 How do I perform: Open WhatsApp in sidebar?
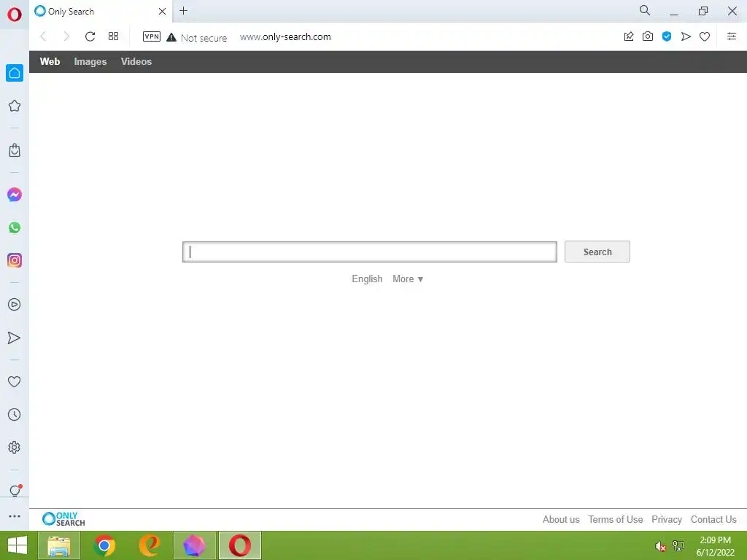pyautogui.click(x=15, y=227)
